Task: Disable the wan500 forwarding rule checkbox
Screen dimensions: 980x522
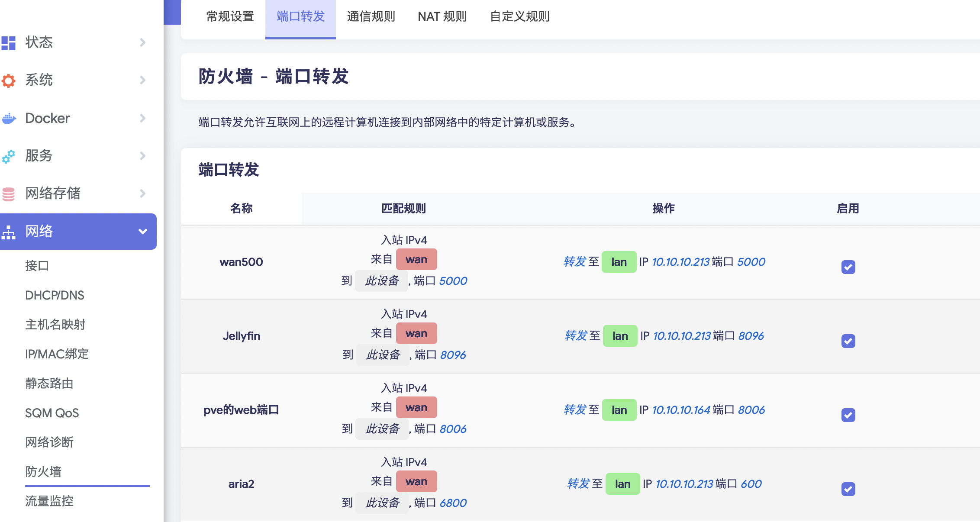Action: [848, 267]
